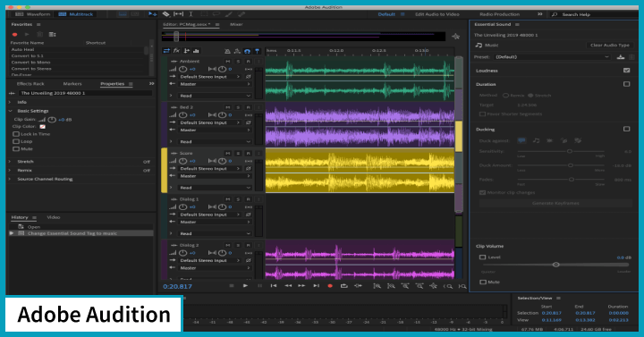Toggle loop playback in transport

(x=343, y=286)
